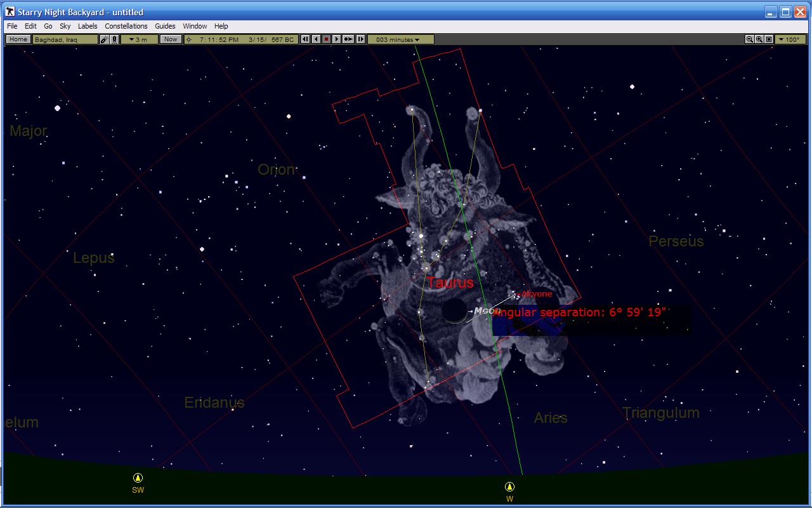Click the Taurus constellation label
Viewport: 812px width, 508px height.
click(x=450, y=283)
